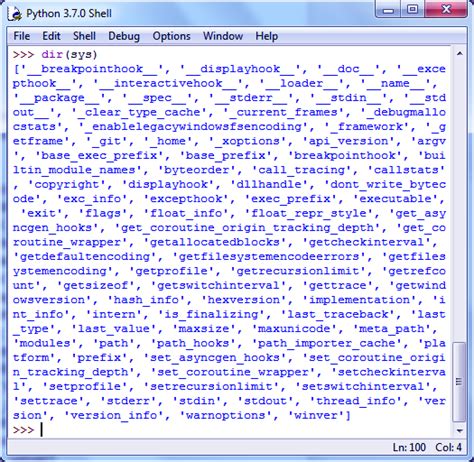Click 'thread_info' in the output
Viewport: 474px width, 462px height.
(356, 401)
